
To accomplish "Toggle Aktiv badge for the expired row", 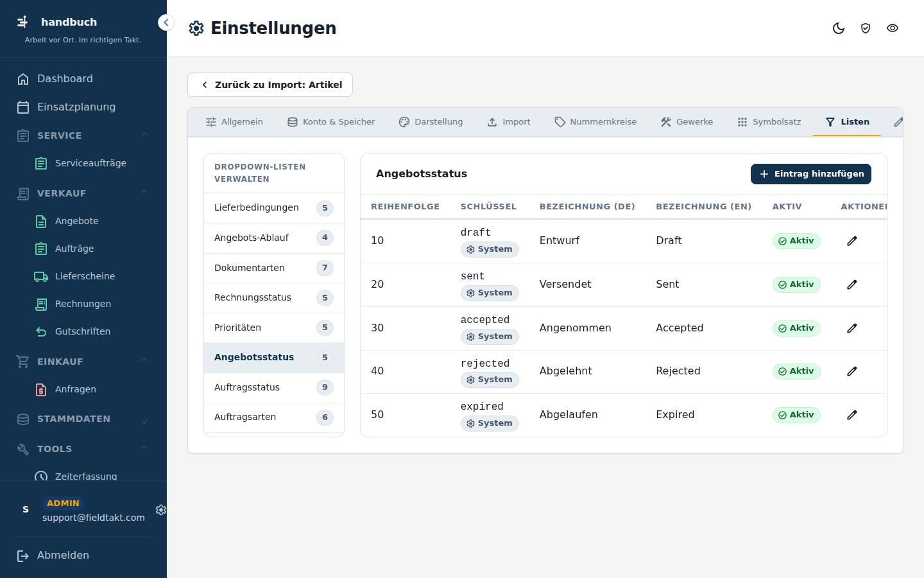I will coord(796,415).
